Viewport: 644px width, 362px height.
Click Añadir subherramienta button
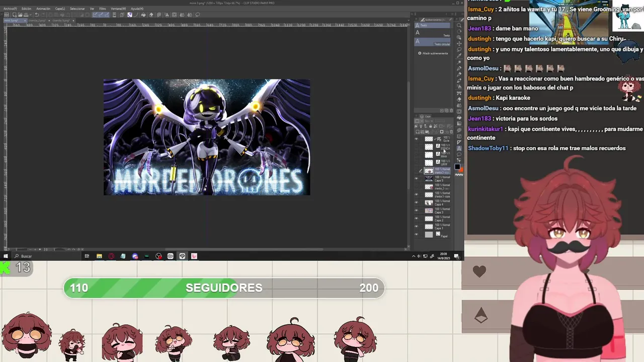click(x=433, y=53)
